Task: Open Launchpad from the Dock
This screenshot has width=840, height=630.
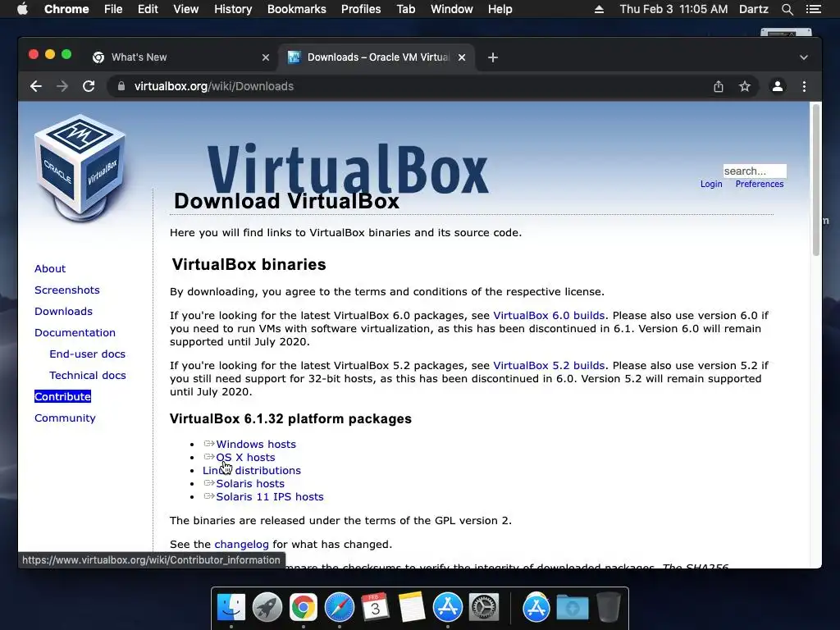Action: [x=267, y=608]
